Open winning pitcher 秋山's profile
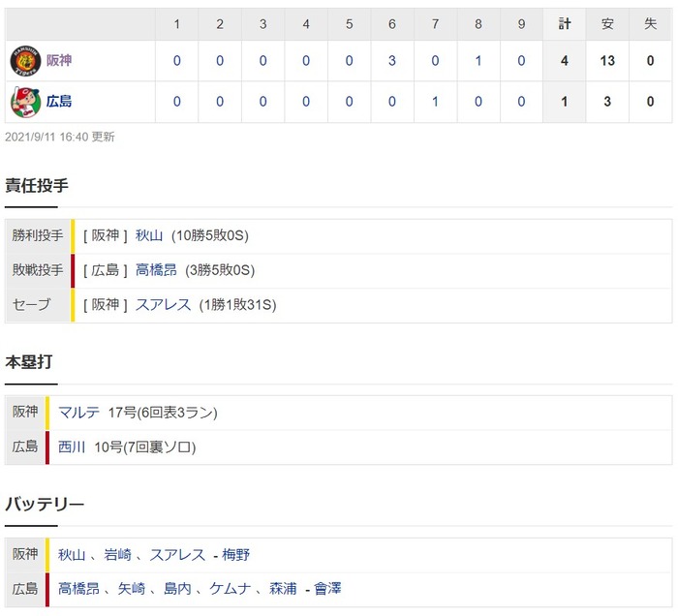Screen dimensions: 678x616 (x=149, y=235)
